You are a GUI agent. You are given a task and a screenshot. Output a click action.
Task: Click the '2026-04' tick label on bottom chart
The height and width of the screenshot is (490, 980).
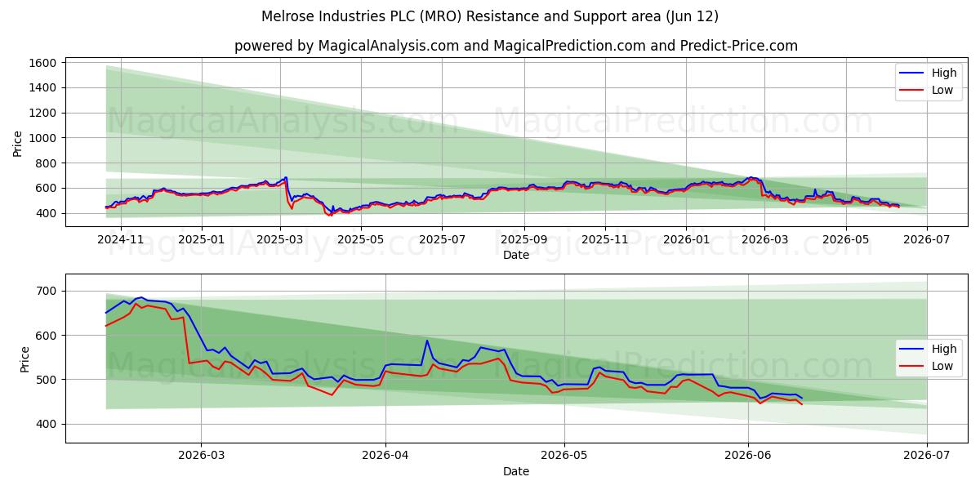385,457
